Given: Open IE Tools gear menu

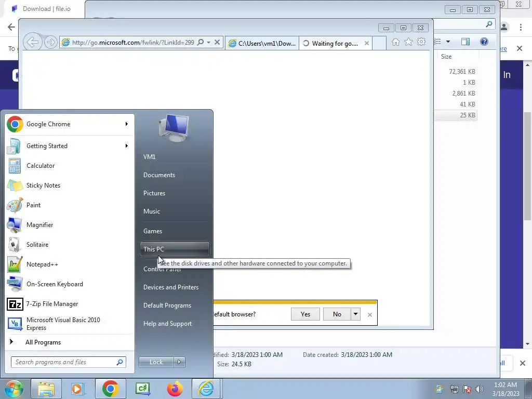Looking at the screenshot, I should [x=421, y=42].
